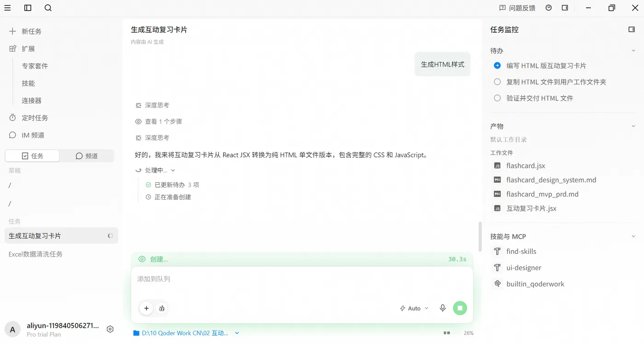644x344 pixels.
Task: Collapse the 任务监控 panel icon
Action: [632, 29]
